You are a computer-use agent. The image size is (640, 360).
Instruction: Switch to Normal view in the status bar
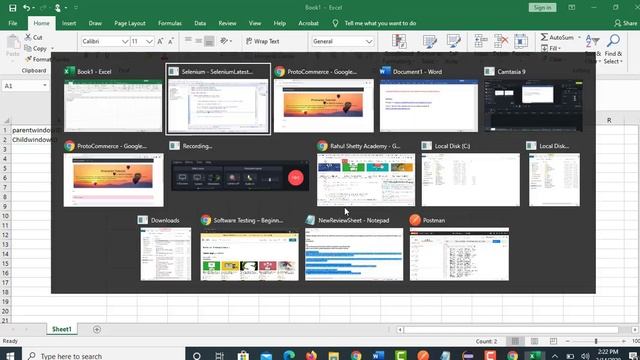click(x=515, y=341)
